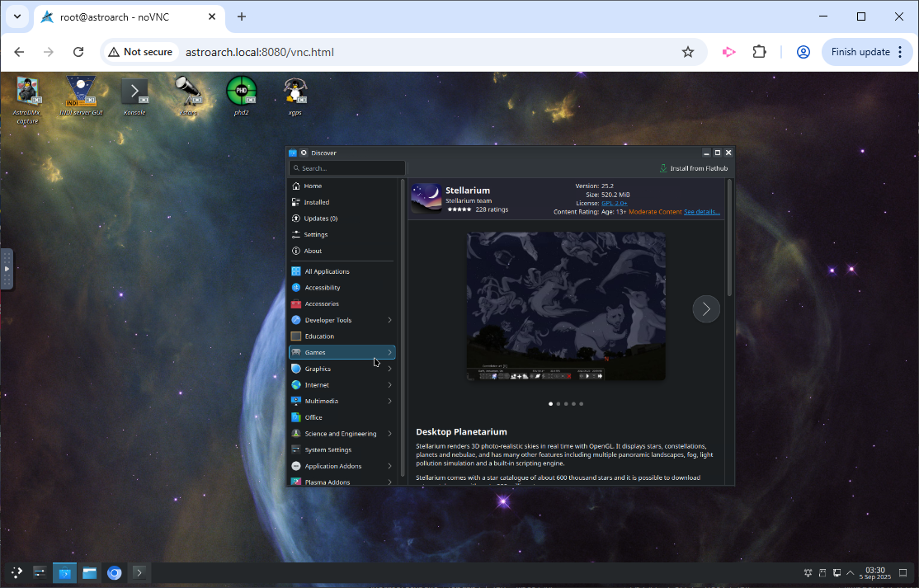The height and width of the screenshot is (588, 919).
Task: Expand the Developer Tools subcategories arrow
Action: (x=389, y=320)
